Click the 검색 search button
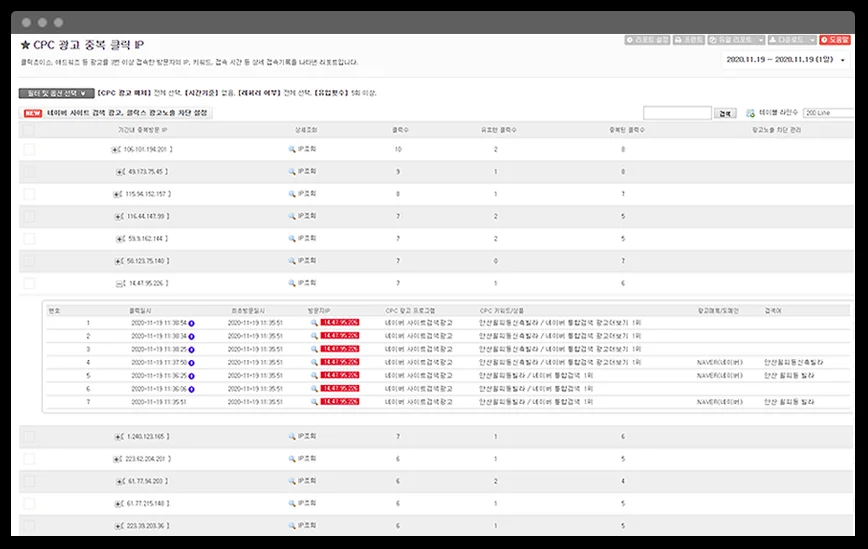Screen dimensions: 868x549 (725, 113)
